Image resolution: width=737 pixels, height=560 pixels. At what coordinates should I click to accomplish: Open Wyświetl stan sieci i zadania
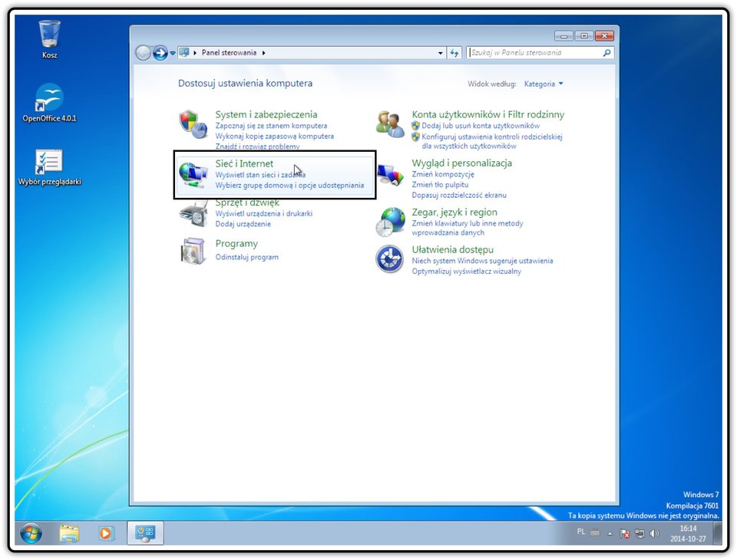[x=260, y=175]
